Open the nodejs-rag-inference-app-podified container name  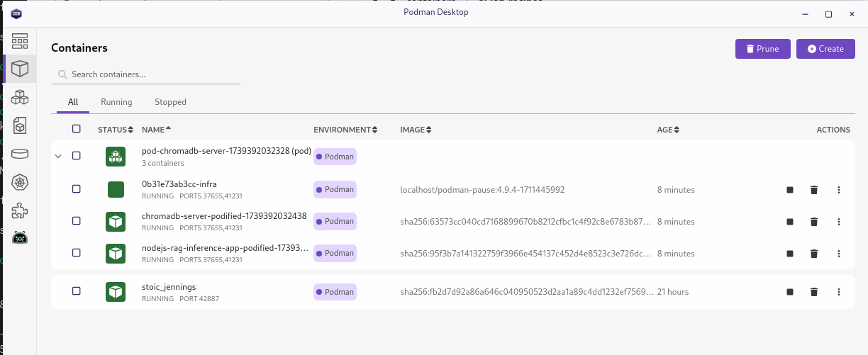pos(226,248)
